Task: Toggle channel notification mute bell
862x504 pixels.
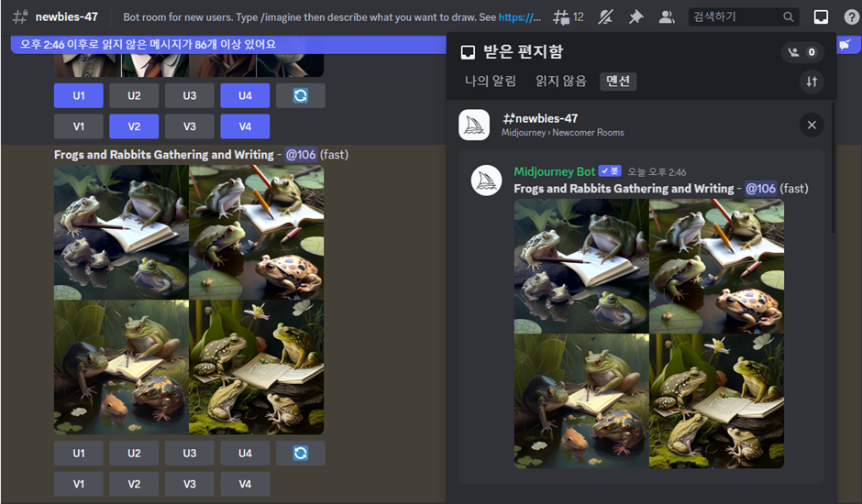Action: pos(605,17)
